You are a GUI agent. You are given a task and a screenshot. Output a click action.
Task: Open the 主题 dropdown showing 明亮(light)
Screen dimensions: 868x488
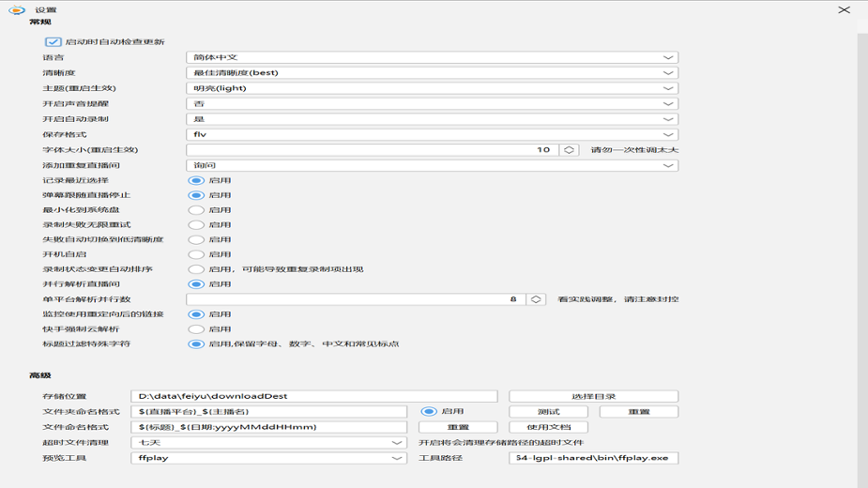tap(432, 88)
